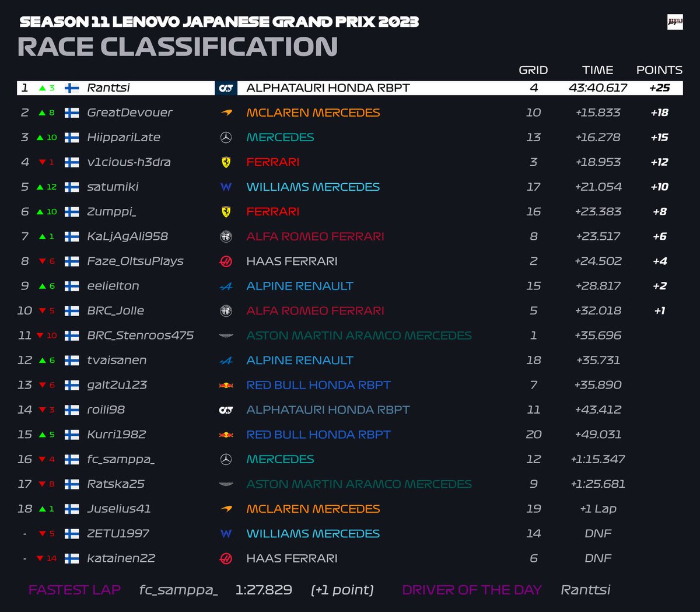Click the Red Bull logo beside galtzu123

pos(226,385)
